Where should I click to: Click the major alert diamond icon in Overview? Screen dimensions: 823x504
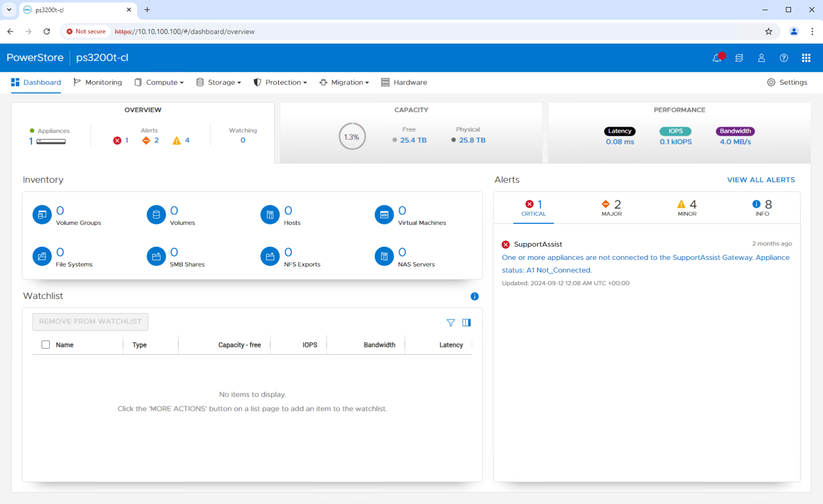click(146, 140)
